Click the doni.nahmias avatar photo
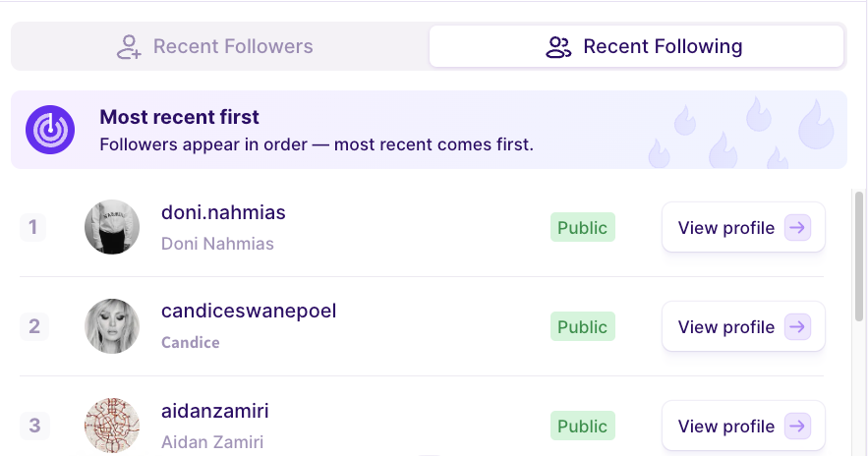Screen dimensions: 868x456 pos(112,227)
